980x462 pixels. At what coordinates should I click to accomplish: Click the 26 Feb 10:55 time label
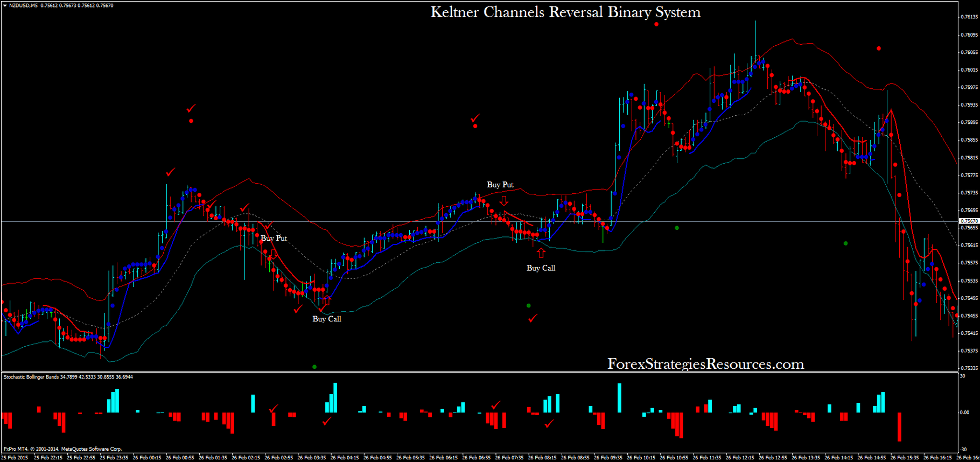tap(674, 458)
